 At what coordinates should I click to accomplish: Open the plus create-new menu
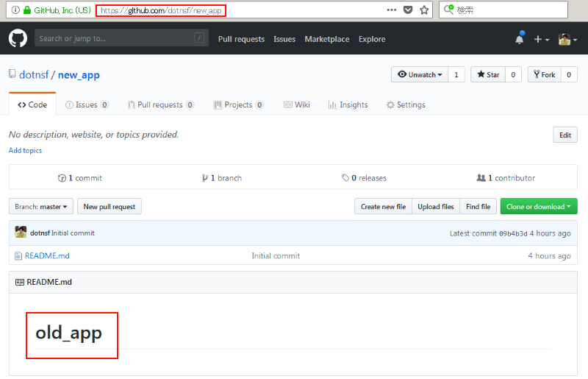pyautogui.click(x=541, y=39)
